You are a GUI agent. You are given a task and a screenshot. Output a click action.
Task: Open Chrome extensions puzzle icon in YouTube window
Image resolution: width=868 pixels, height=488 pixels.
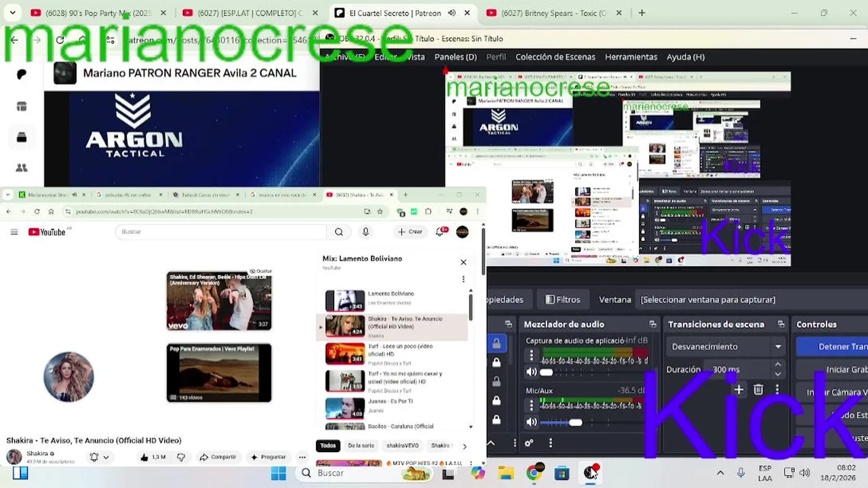tap(428, 211)
